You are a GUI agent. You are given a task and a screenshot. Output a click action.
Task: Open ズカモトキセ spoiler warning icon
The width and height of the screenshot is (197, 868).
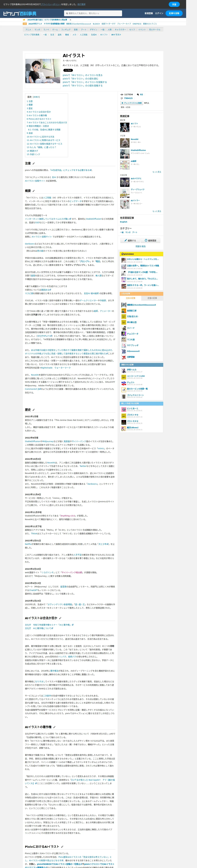(124, 415)
